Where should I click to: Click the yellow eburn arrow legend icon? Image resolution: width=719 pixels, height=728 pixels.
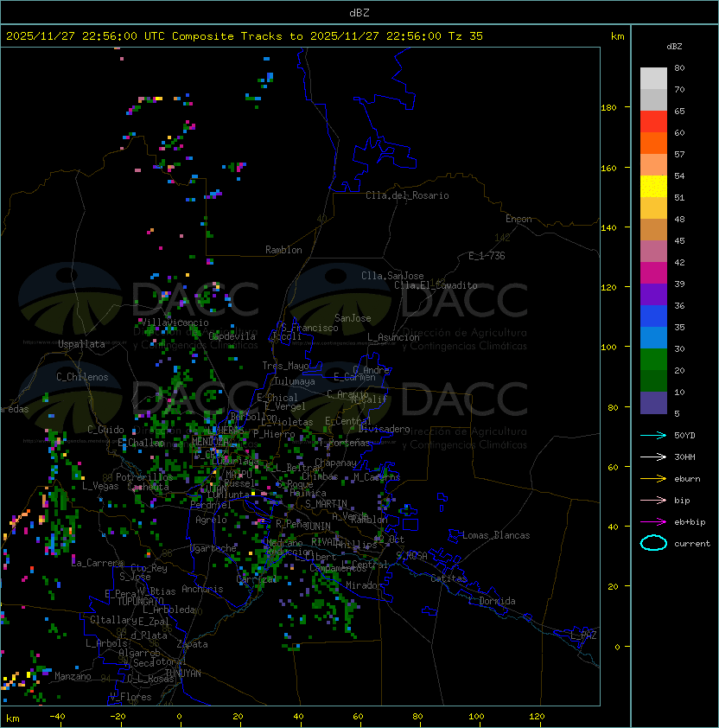[653, 479]
